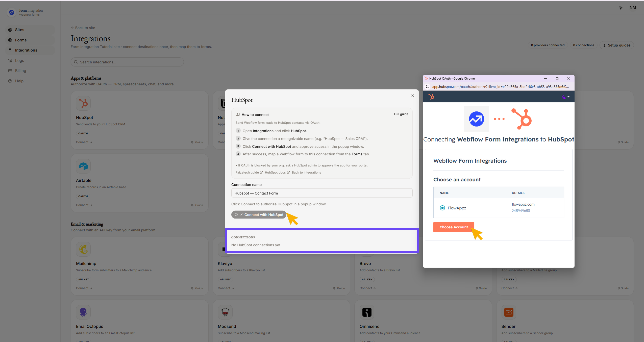Image resolution: width=644 pixels, height=342 pixels.
Task: Click site info icon in Chrome address bar
Action: 427,87
